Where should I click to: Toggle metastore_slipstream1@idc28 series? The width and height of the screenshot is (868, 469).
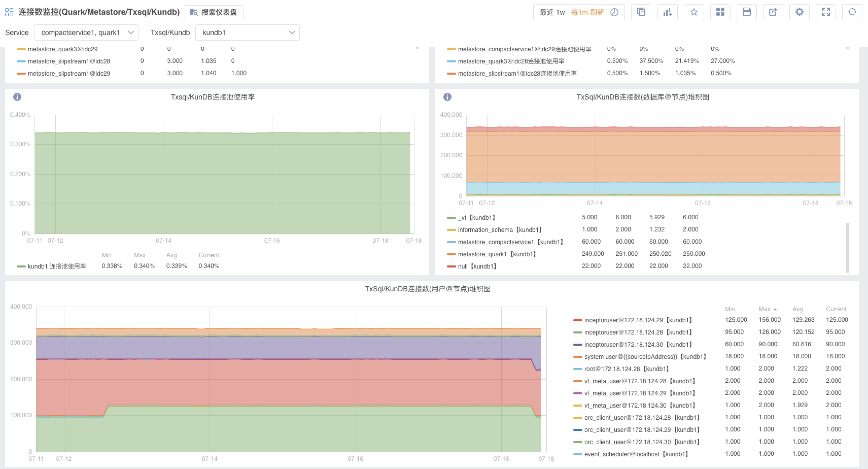[x=69, y=61]
